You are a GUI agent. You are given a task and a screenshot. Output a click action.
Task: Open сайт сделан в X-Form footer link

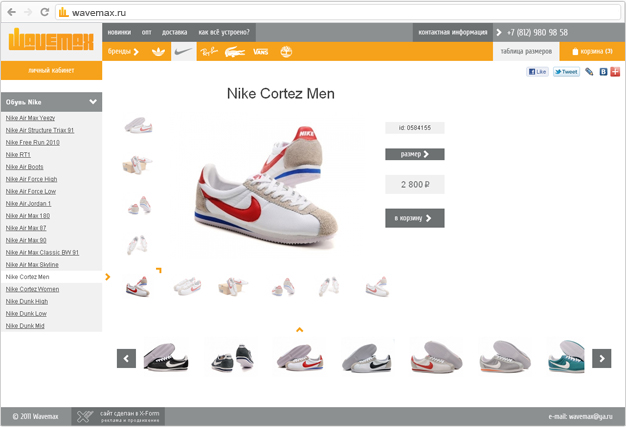pyautogui.click(x=118, y=417)
